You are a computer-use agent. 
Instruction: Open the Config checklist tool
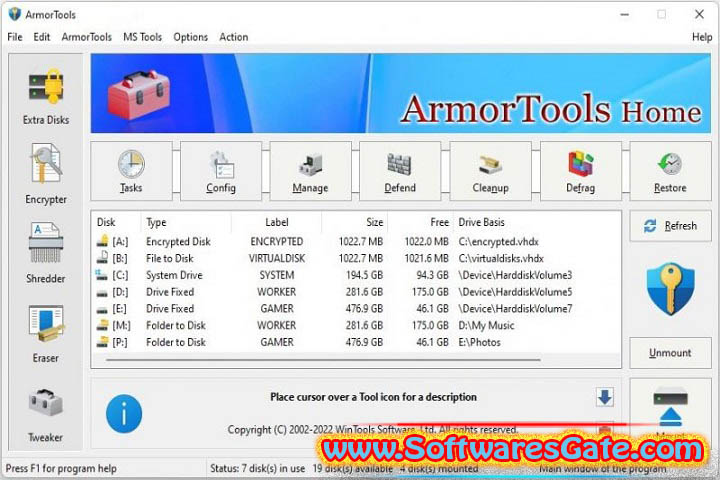[221, 171]
